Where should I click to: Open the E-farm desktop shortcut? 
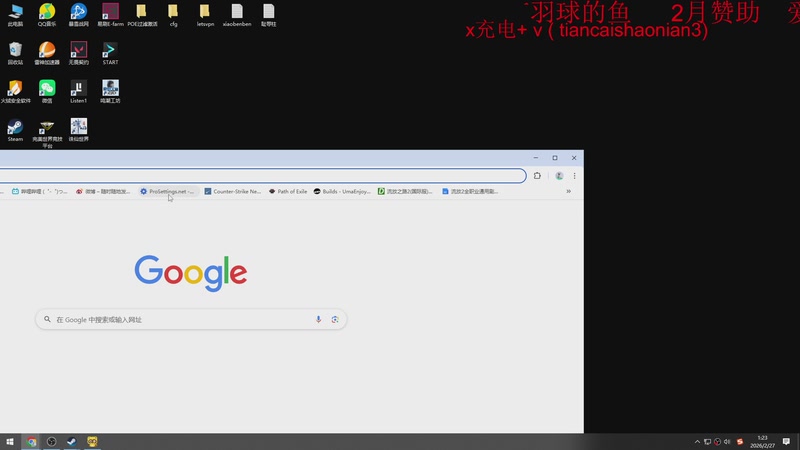(x=110, y=15)
